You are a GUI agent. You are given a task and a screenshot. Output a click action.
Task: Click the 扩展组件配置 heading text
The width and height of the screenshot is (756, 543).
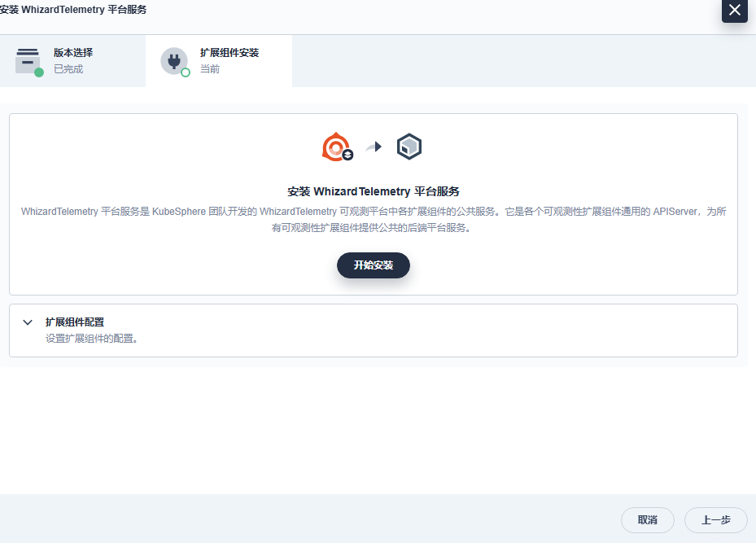coord(75,322)
